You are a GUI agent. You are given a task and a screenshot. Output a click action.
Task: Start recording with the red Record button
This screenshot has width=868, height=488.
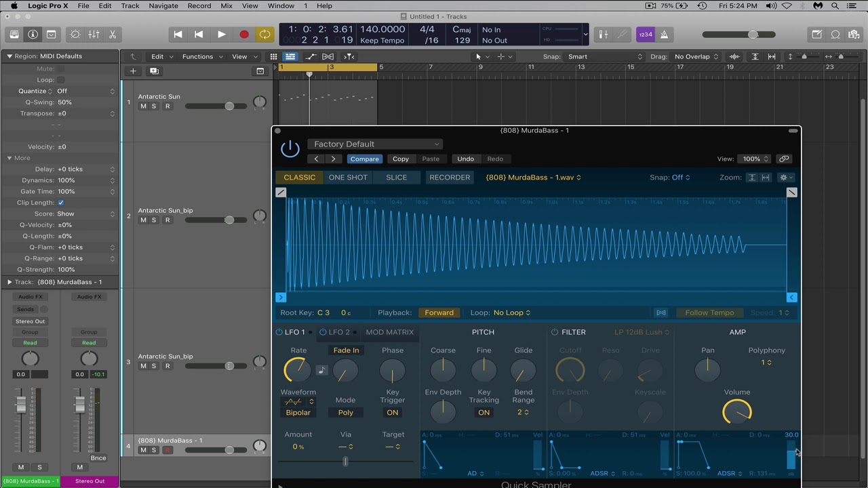[x=243, y=35]
